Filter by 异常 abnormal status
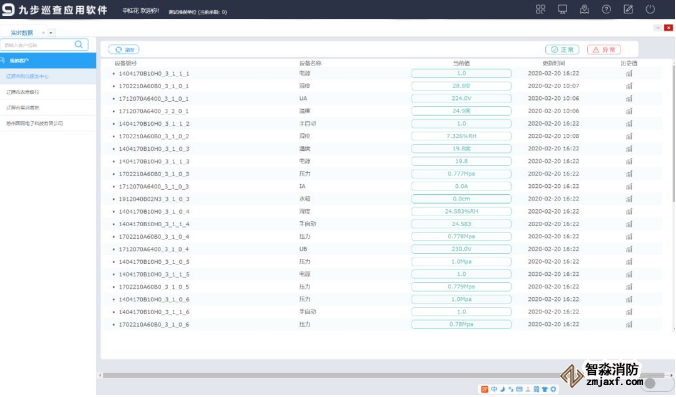 click(604, 50)
